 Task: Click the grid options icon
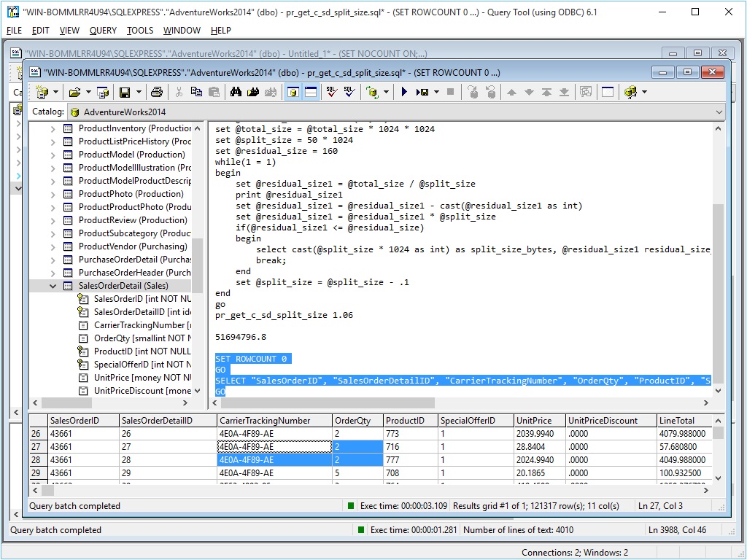(x=586, y=92)
